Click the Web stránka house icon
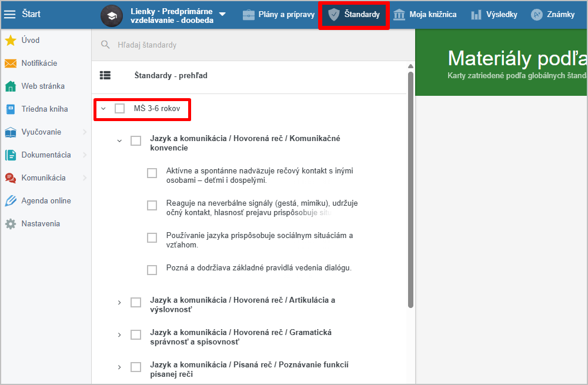 click(x=10, y=86)
